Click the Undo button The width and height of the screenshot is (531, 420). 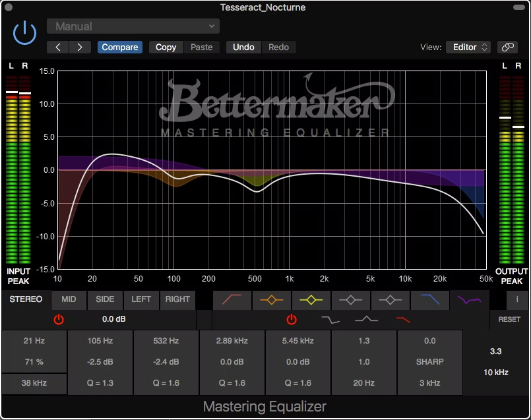pos(243,47)
